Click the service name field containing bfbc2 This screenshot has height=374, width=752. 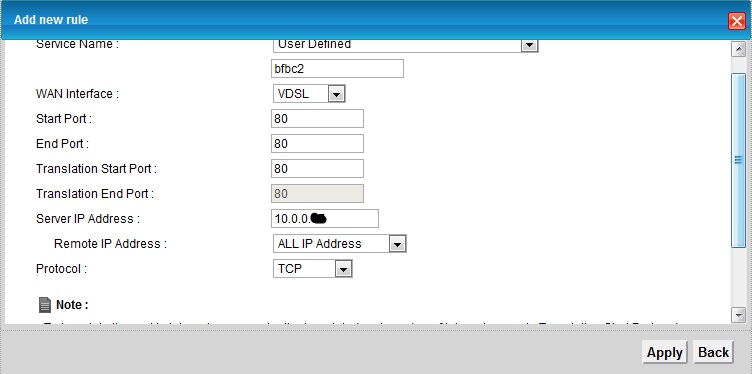337,69
